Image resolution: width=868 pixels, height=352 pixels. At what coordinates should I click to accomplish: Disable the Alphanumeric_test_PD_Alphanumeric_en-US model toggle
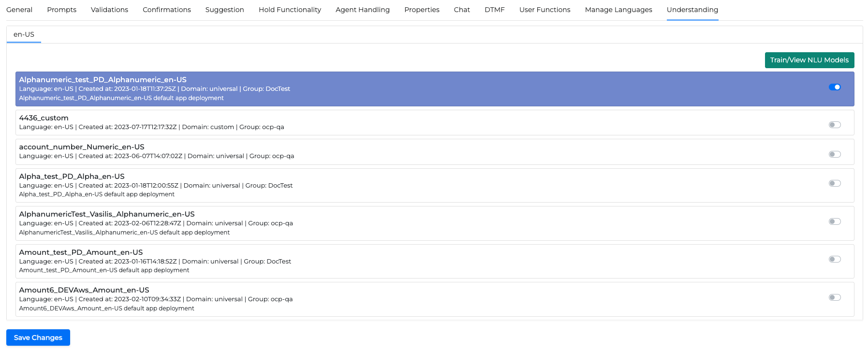tap(835, 87)
